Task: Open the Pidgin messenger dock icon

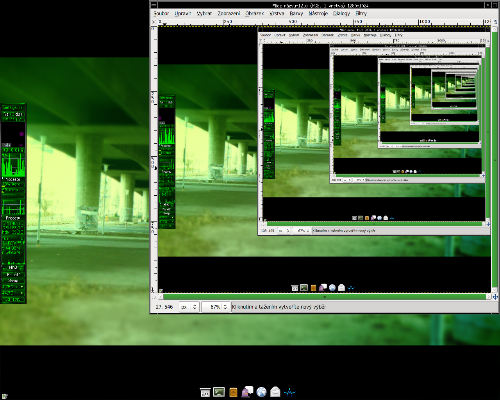Action: click(x=247, y=392)
